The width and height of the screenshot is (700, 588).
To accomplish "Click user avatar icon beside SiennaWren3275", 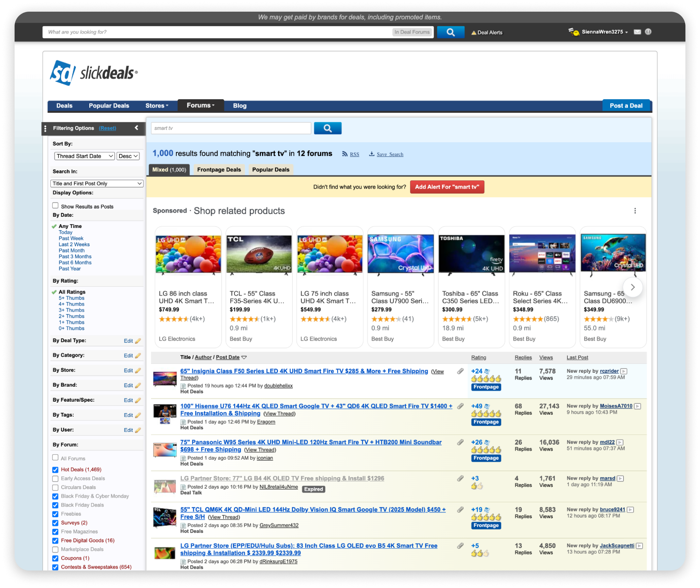I will [x=574, y=32].
